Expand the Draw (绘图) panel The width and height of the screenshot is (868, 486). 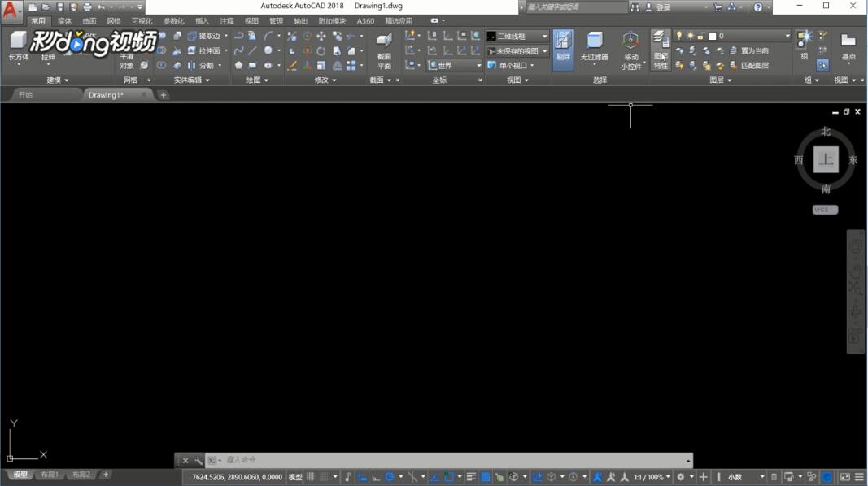pos(257,80)
